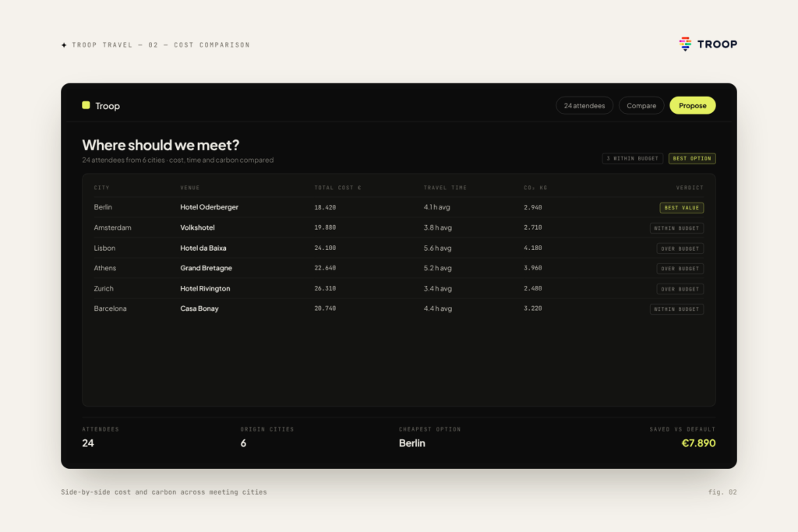Open the Grand Bretagne venue
The image size is (798, 532).
206,268
